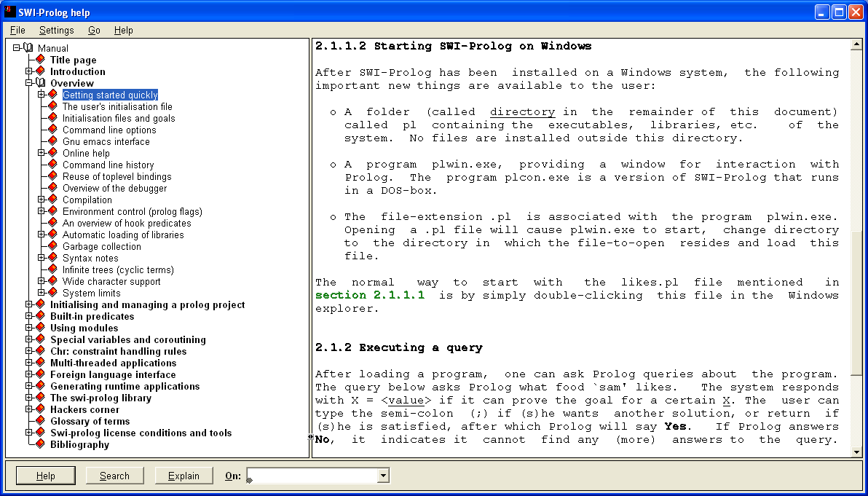Select Chr: constraint handling rules entry
The width and height of the screenshot is (868, 496).
pos(119,351)
